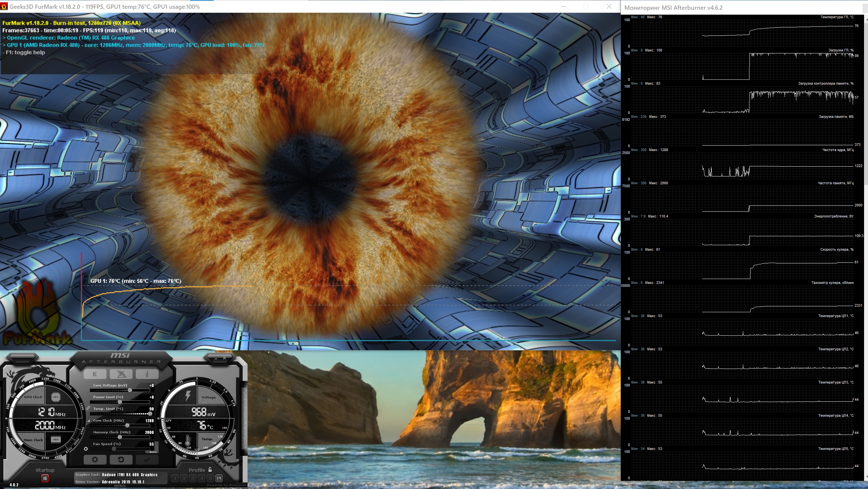Toggle the Profile lock icon
This screenshot has width=868, height=489.
[210, 469]
